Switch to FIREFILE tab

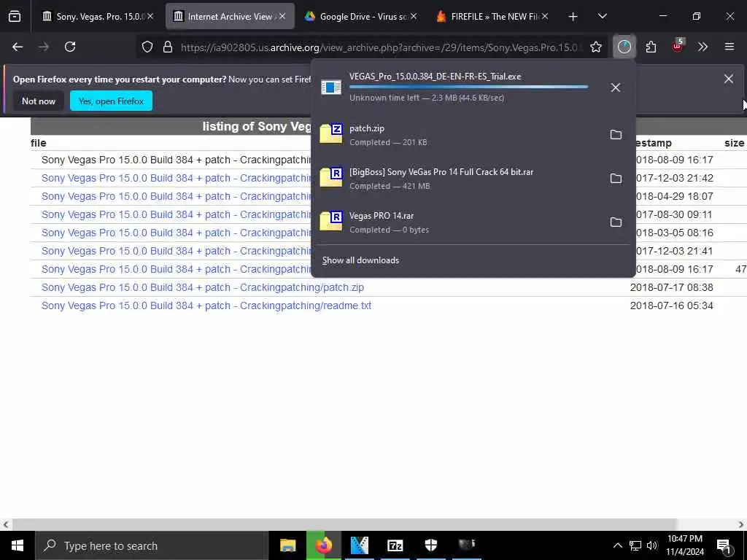click(494, 17)
